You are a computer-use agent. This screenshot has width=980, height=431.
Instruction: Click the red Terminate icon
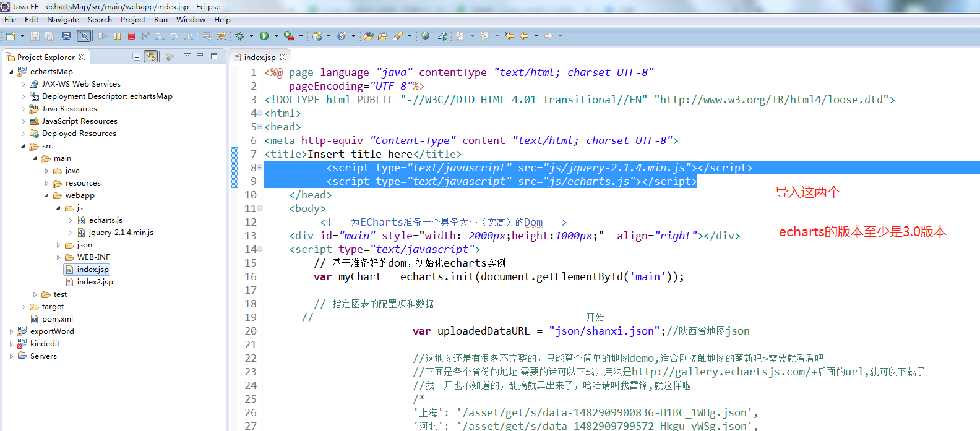coord(131,36)
